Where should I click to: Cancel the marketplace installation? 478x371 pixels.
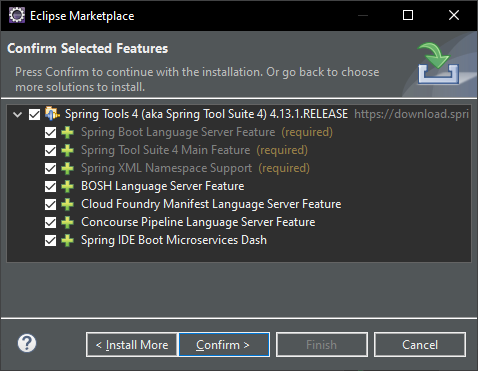420,345
